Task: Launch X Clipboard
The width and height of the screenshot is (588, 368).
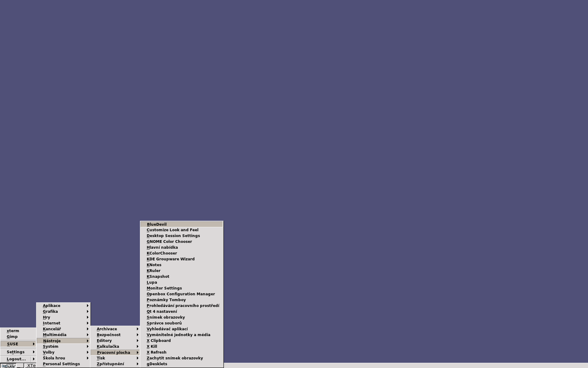Action: pyautogui.click(x=182, y=341)
